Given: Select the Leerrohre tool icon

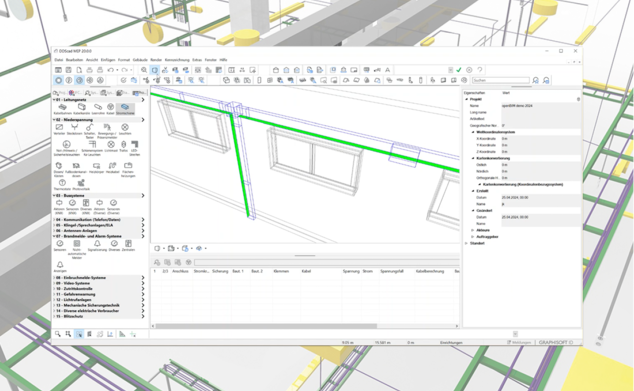Looking at the screenshot, I should [x=98, y=107].
